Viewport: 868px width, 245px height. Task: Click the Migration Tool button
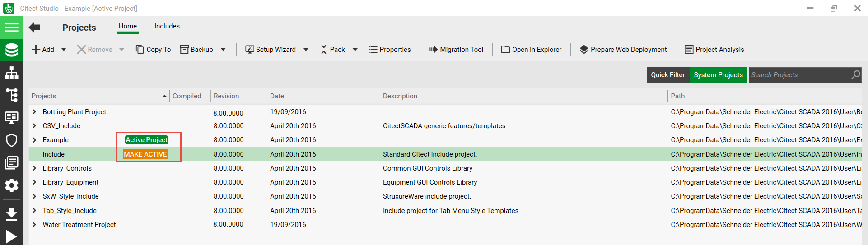(456, 50)
